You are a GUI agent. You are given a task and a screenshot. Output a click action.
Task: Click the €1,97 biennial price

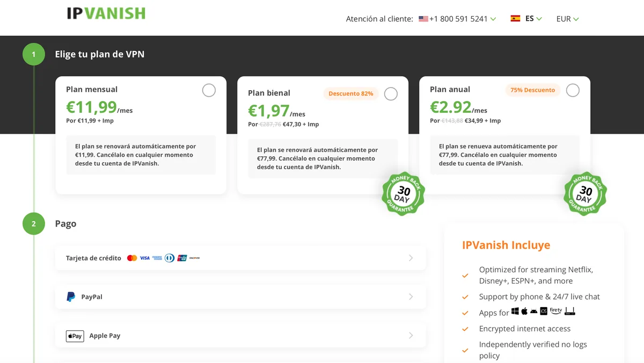[x=268, y=111]
